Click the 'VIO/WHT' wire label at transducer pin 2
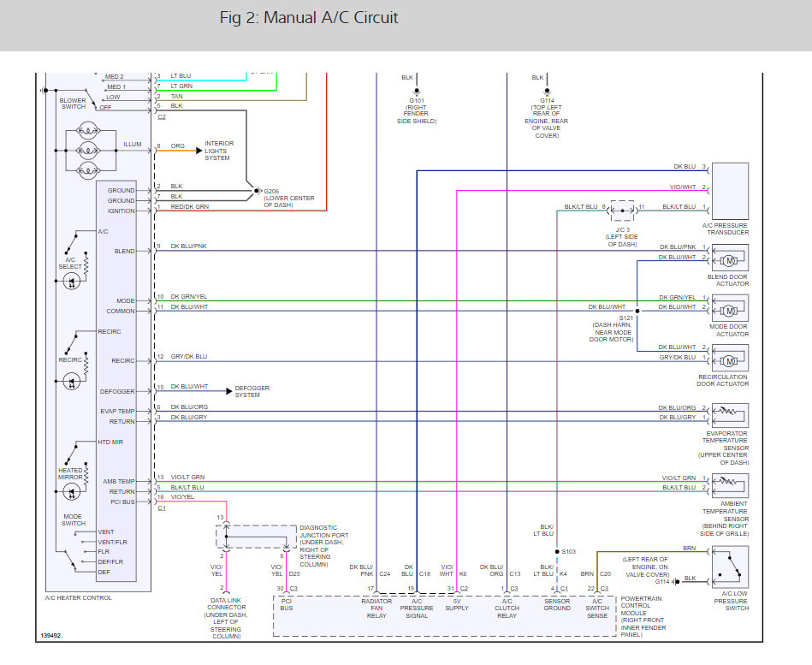This screenshot has height=665, width=812. [683, 187]
